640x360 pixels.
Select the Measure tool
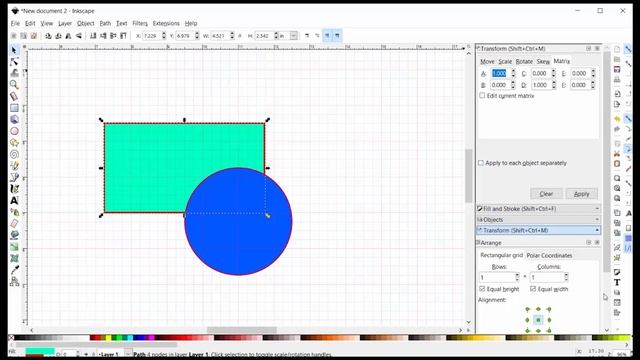click(14, 96)
